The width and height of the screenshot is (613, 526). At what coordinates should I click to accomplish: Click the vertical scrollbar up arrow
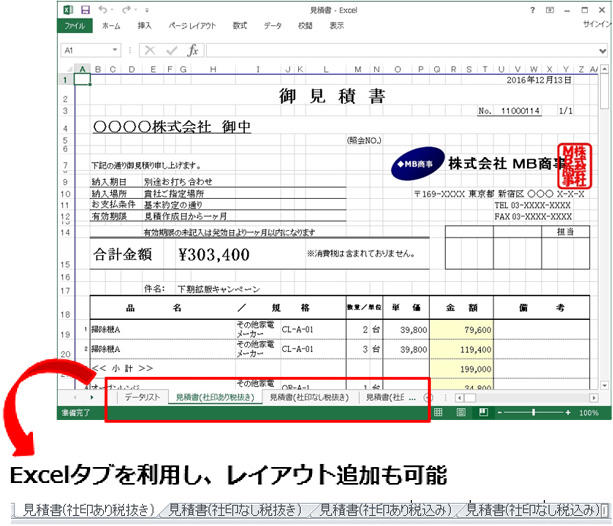604,69
